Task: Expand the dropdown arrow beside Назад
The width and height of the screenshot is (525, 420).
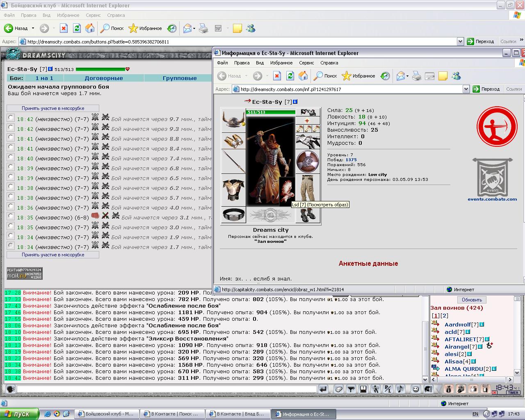Action: point(32,28)
